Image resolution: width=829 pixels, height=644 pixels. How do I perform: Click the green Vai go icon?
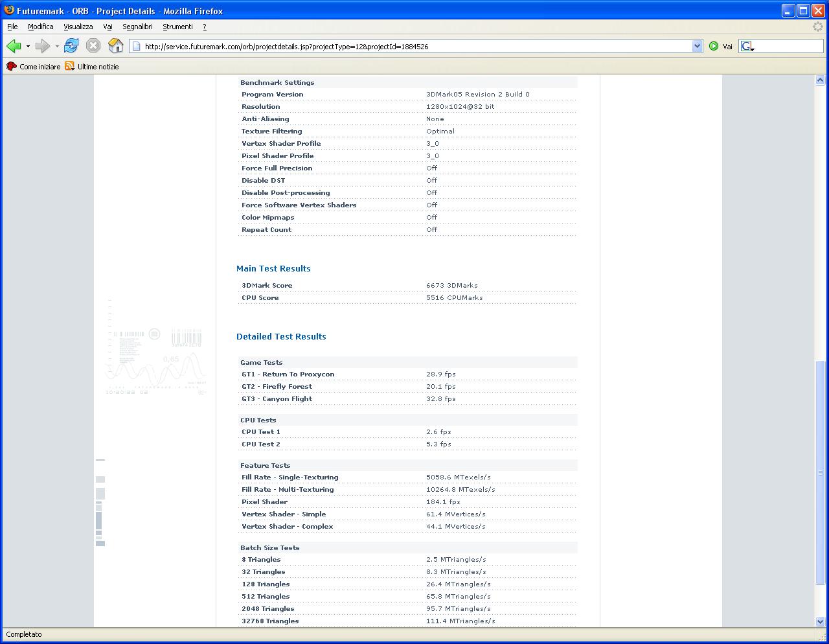714,46
